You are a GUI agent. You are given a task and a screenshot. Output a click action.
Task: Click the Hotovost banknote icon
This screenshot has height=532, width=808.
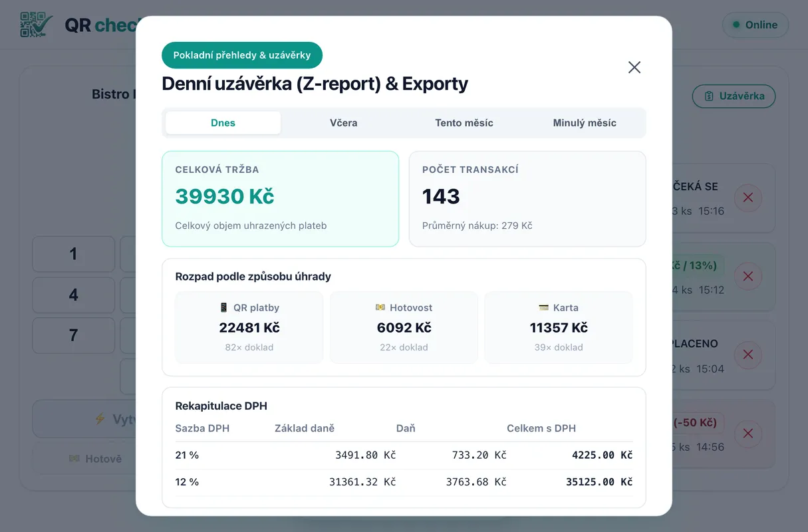click(x=380, y=308)
